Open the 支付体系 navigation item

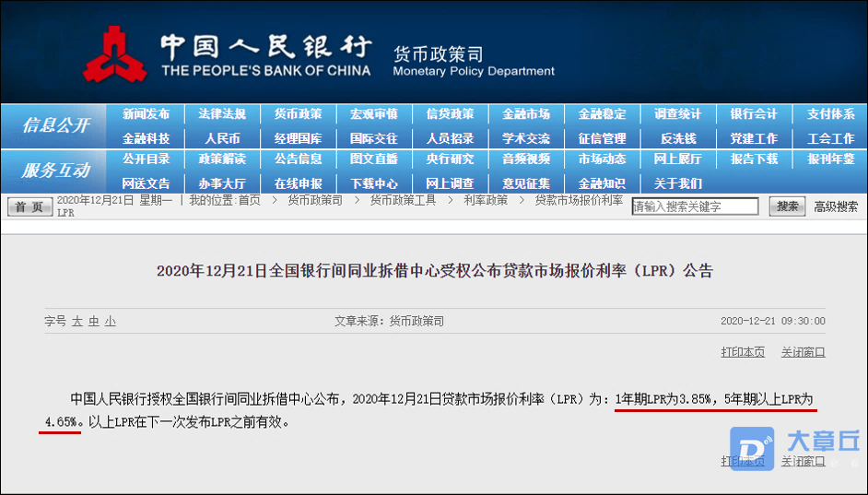(830, 114)
